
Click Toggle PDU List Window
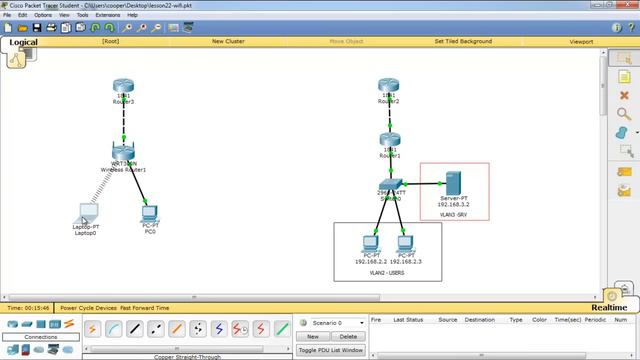(x=331, y=350)
